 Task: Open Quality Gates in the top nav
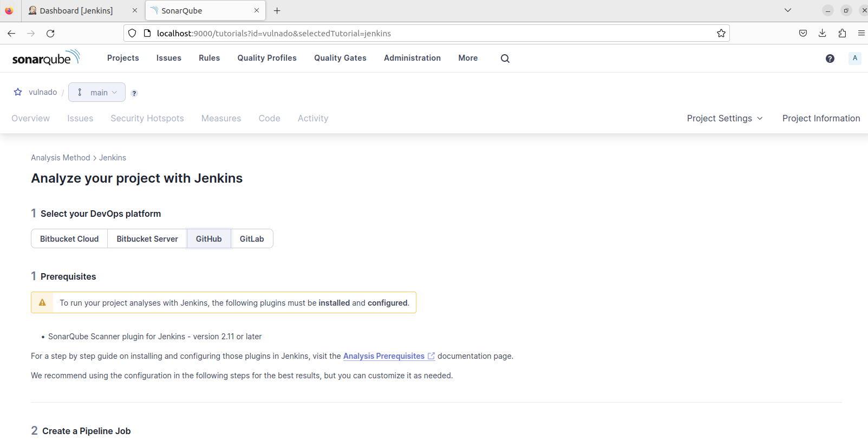(340, 58)
